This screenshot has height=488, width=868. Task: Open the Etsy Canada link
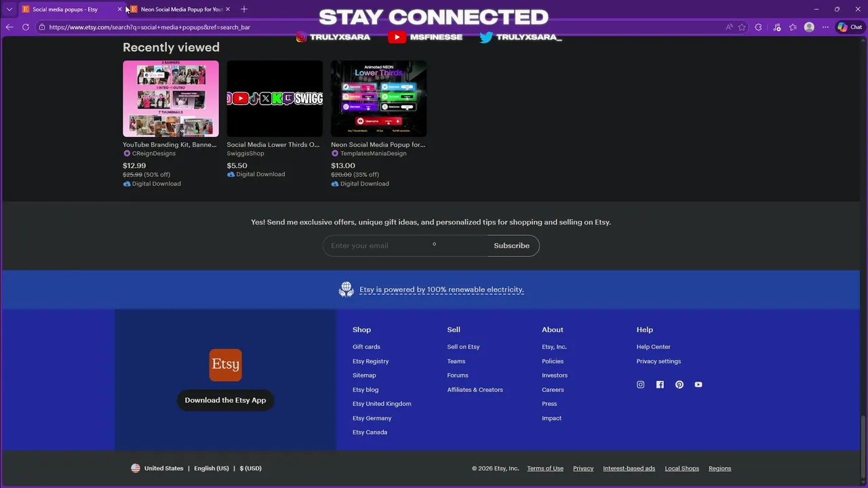(370, 432)
